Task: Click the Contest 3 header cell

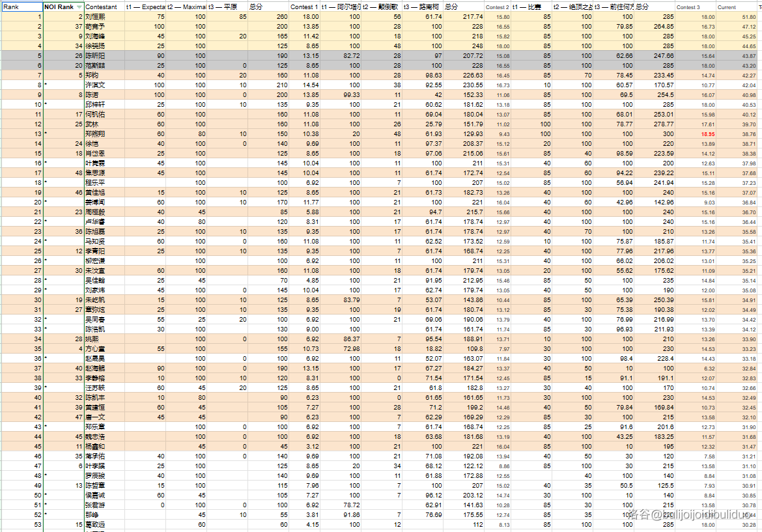Action: (x=694, y=7)
